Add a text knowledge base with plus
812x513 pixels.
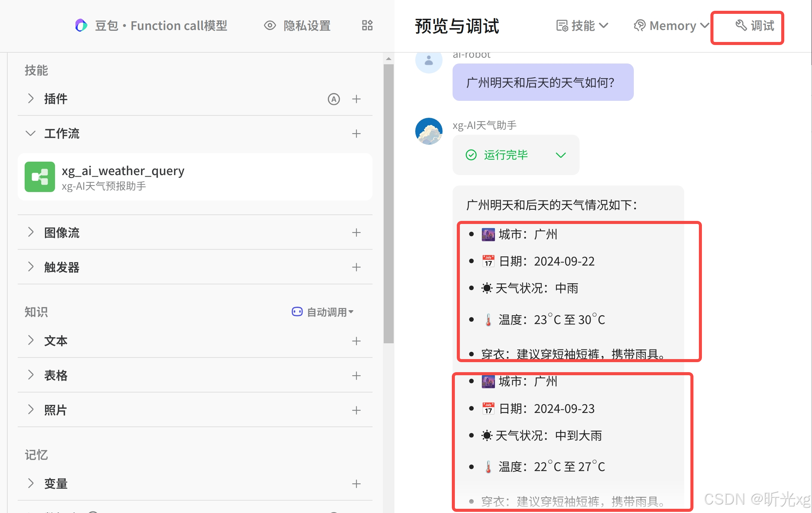(356, 341)
